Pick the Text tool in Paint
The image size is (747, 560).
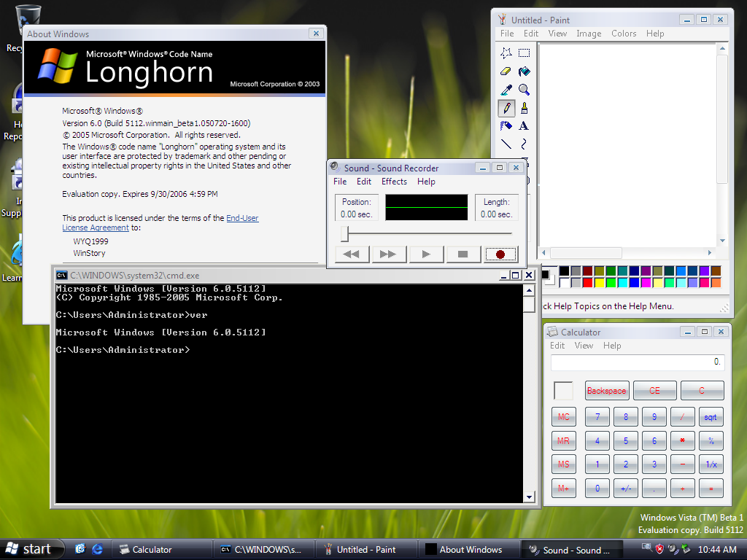524,126
